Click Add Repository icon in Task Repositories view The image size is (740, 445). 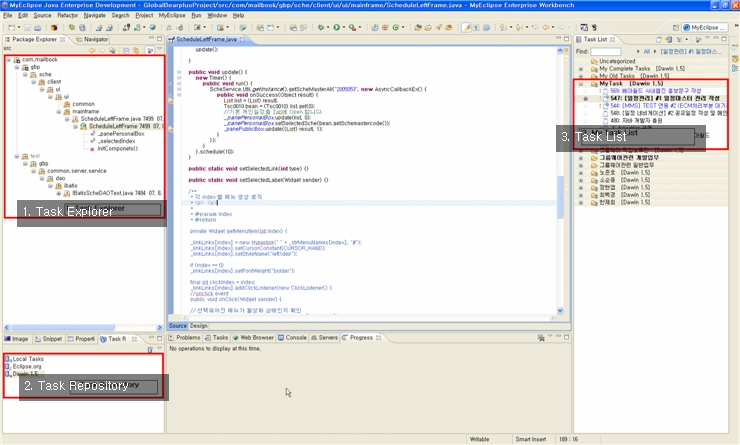tap(150, 349)
